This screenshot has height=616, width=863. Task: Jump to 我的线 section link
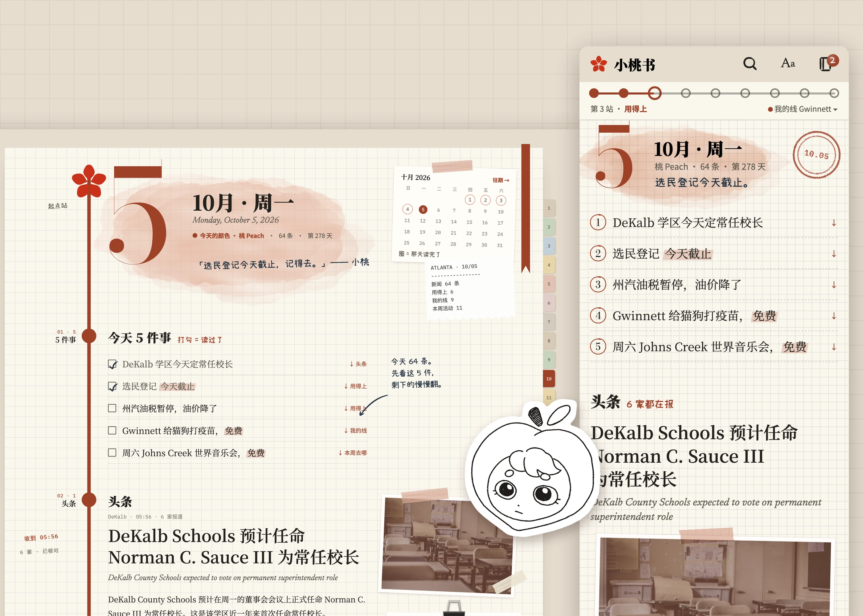pos(355,431)
